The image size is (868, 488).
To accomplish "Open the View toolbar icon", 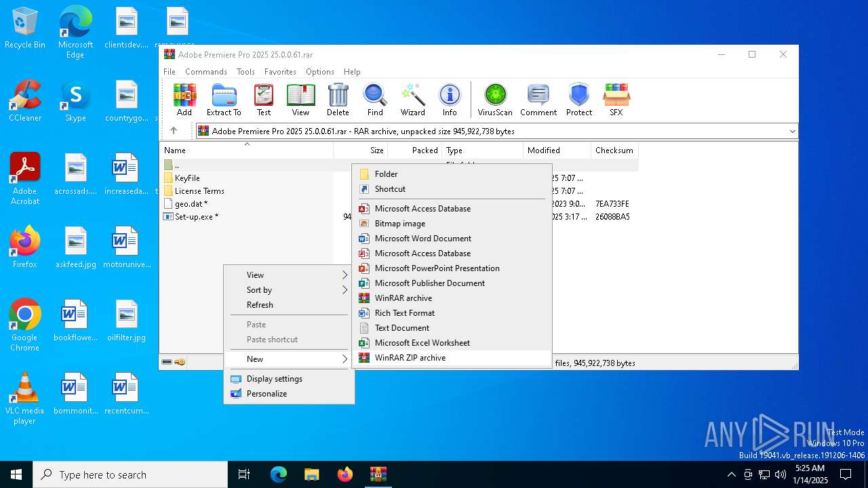I will coord(300,100).
